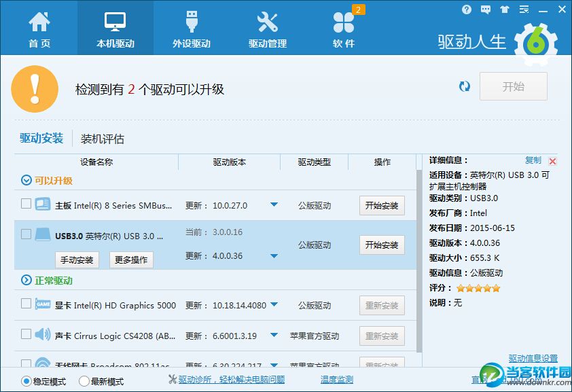This screenshot has height=392, width=572.
Task: Expand the 正常驱动 section
Action: click(x=26, y=280)
